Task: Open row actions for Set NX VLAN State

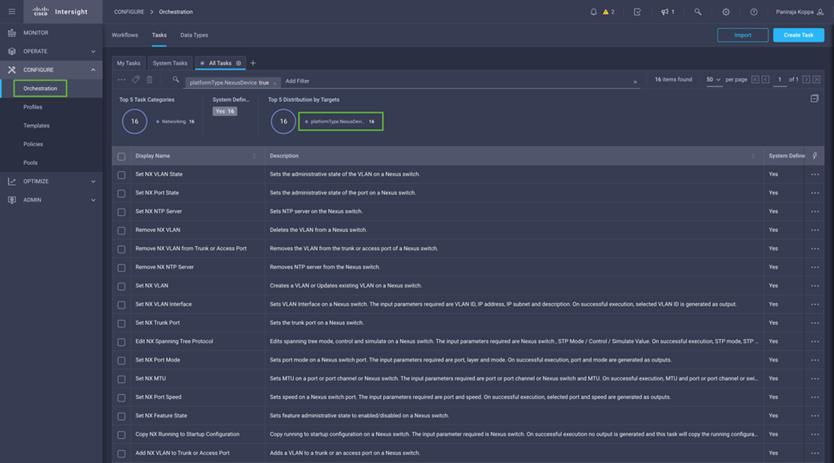Action: 814,175
